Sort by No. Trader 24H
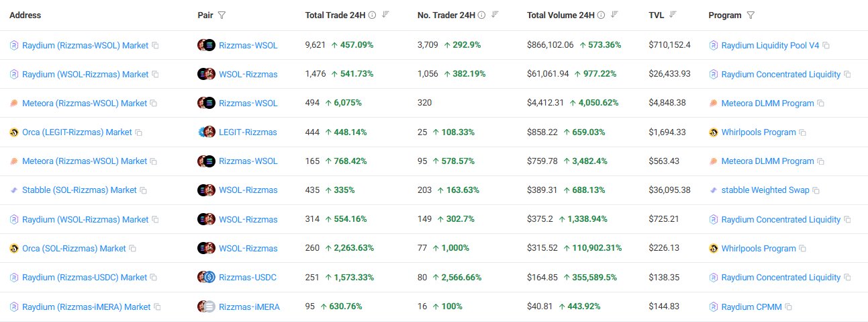This screenshot has width=868, height=322. tap(495, 15)
